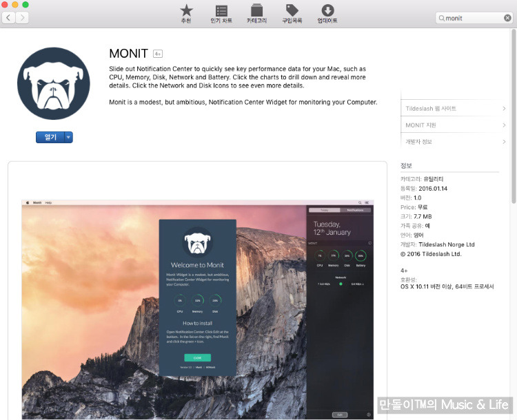Click the developer name Tildeslash Norge Ltd
The height and width of the screenshot is (420, 517).
point(447,244)
